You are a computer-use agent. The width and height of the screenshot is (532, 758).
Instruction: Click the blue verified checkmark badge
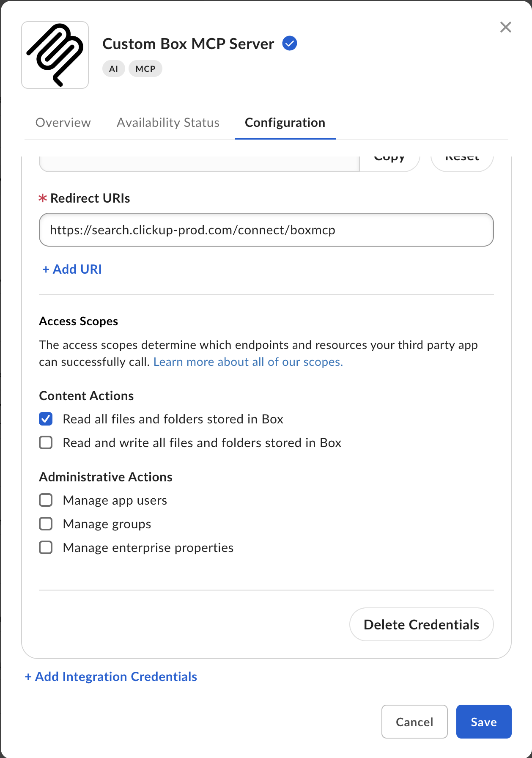[290, 43]
